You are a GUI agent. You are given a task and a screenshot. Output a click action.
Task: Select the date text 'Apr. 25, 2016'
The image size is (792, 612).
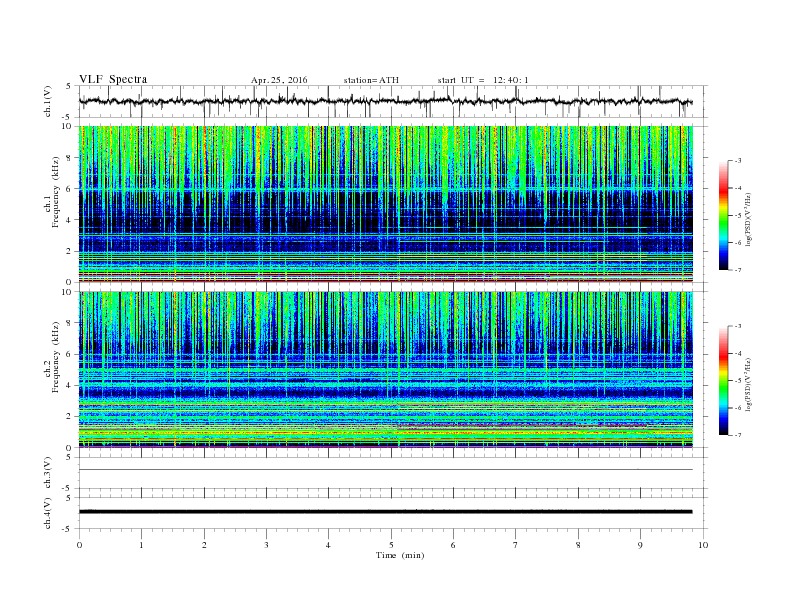[279, 80]
